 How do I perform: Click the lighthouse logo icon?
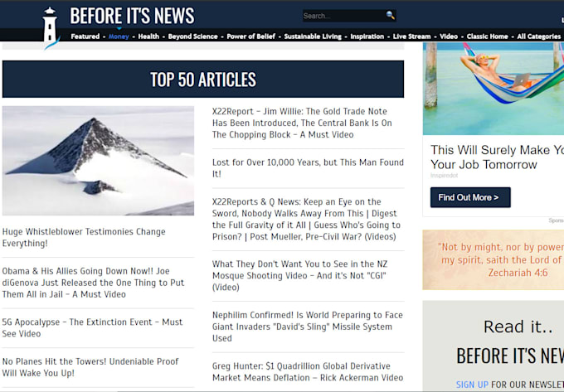pyautogui.click(x=50, y=28)
